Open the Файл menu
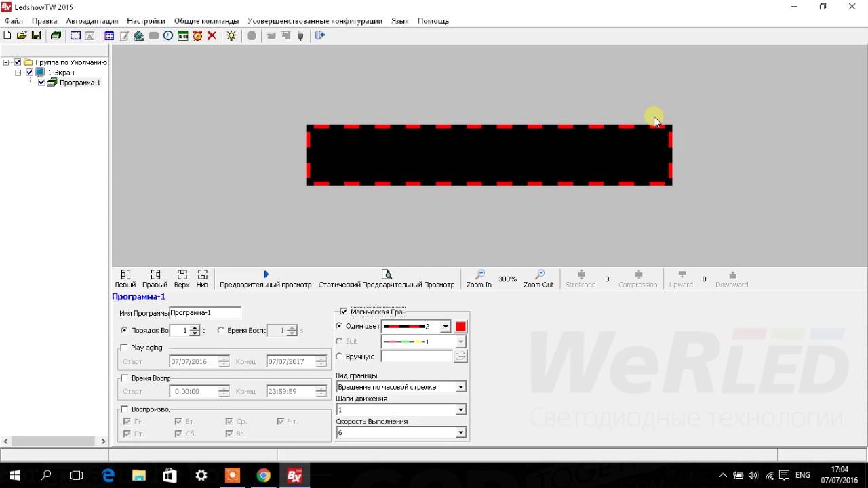 [14, 21]
